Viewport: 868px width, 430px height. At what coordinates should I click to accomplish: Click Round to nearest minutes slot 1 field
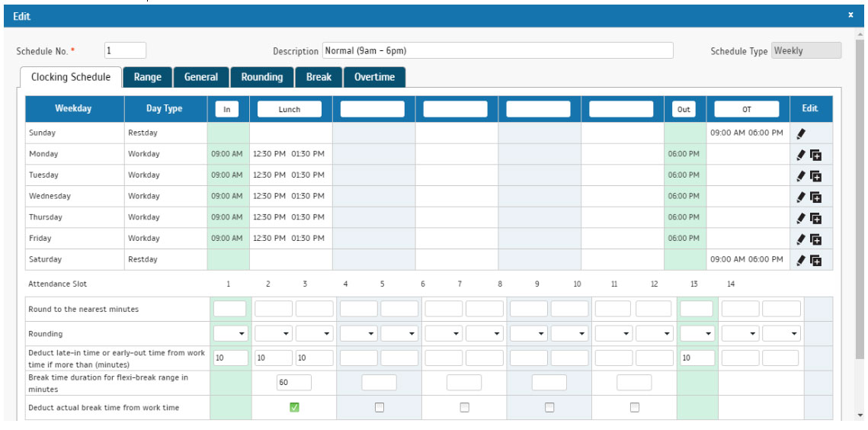pyautogui.click(x=229, y=309)
